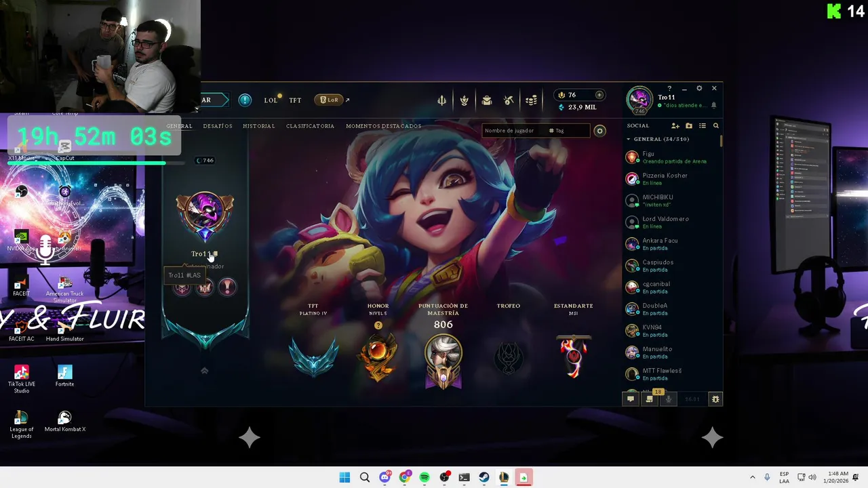Click the TFT Platino IV rank emblem
This screenshot has width=868, height=488.
click(313, 357)
